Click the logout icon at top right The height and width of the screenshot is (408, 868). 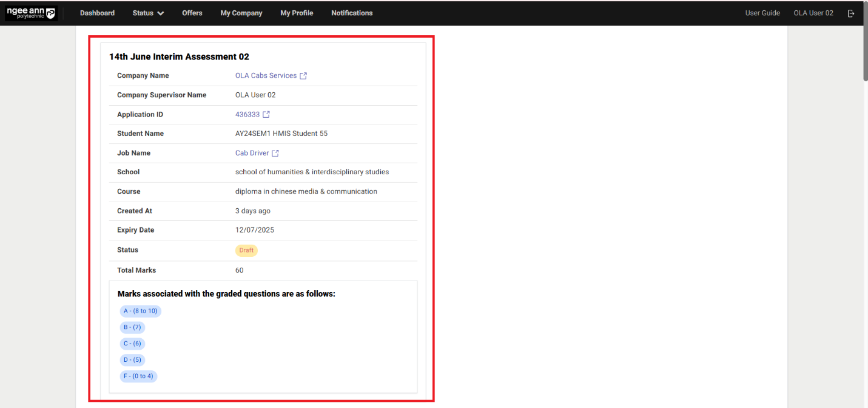[x=851, y=13]
